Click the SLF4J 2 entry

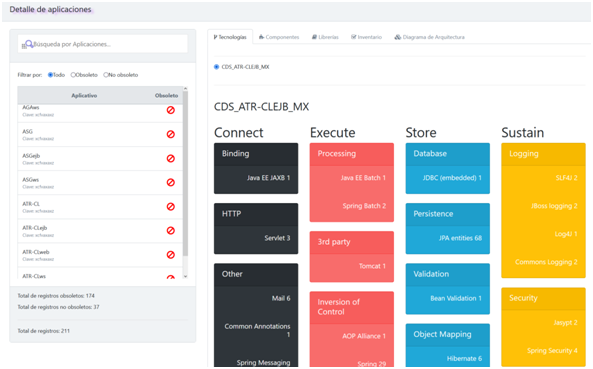pos(567,178)
